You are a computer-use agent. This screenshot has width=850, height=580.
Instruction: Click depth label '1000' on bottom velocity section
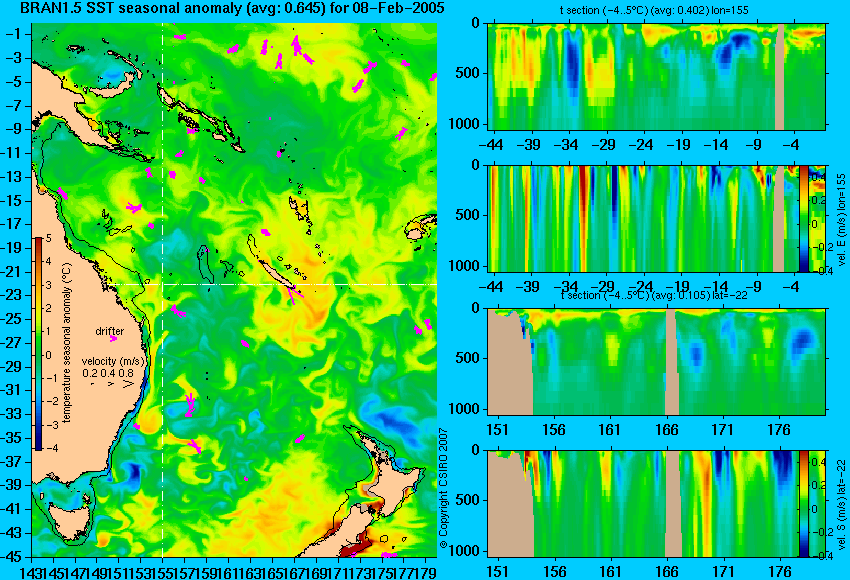[x=465, y=551]
